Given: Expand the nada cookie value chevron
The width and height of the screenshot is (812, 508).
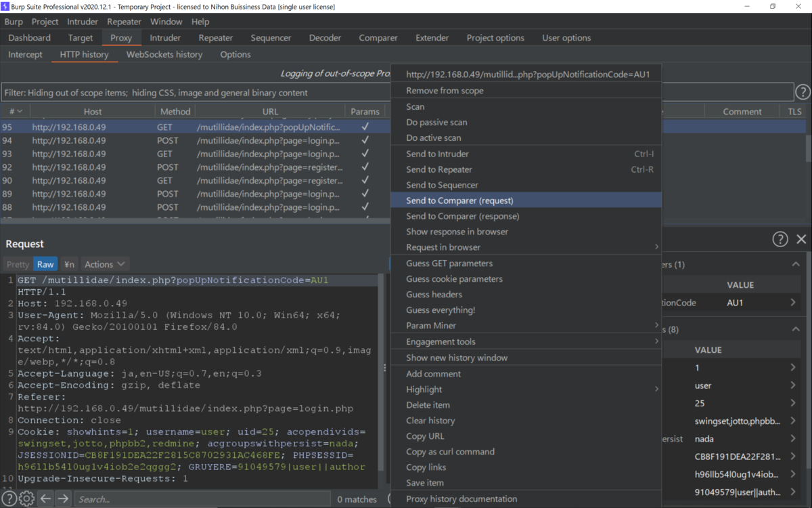Looking at the screenshot, I should [793, 439].
